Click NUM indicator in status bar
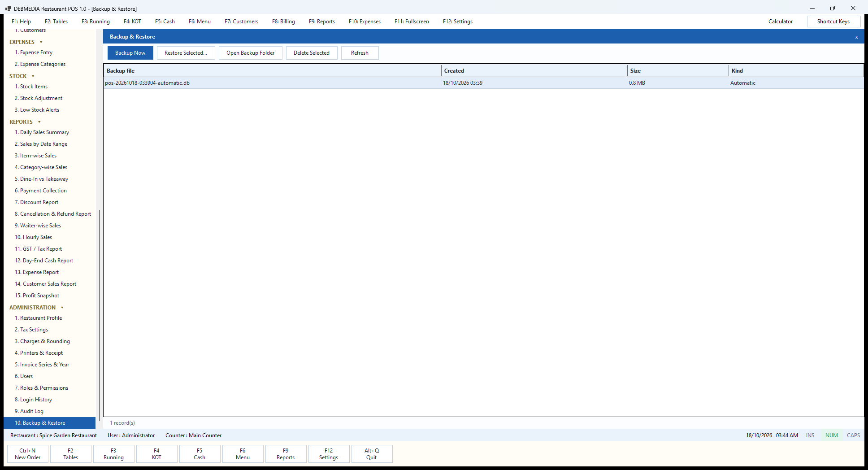Viewport: 868px width, 470px height. [x=831, y=435]
